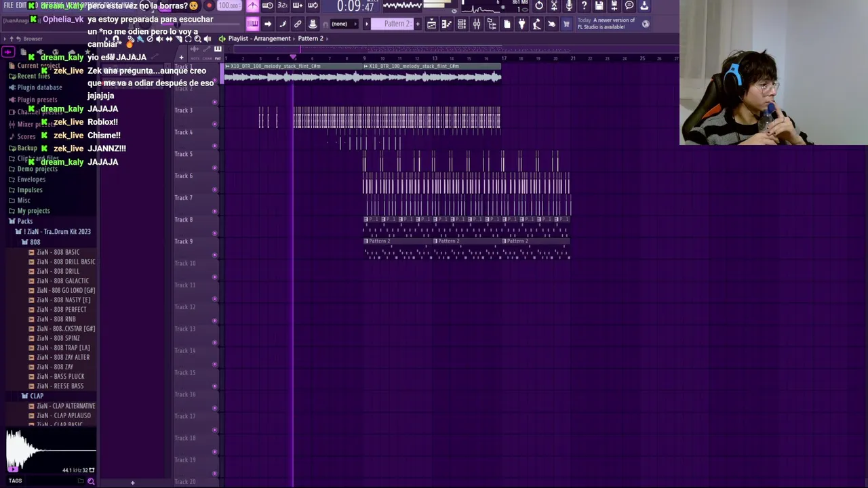This screenshot has width=868, height=488.
Task: Open the Browser view from the toolbar
Action: 492,24
